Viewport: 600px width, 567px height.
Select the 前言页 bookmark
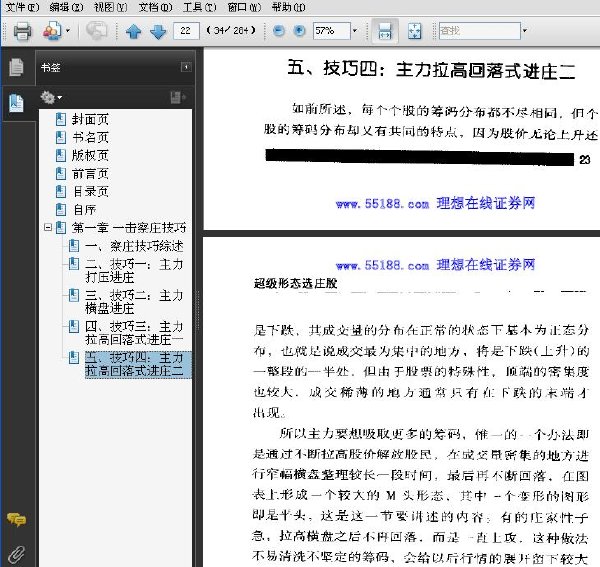[x=90, y=174]
